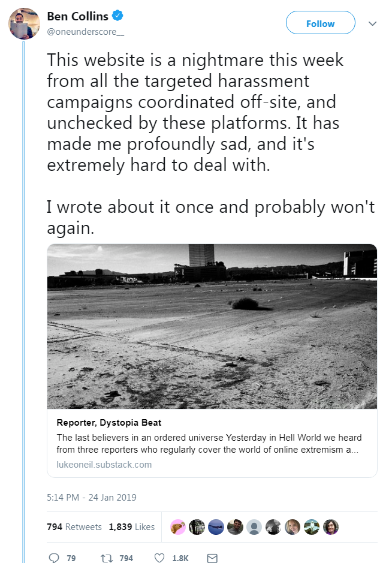
Task: View the 794 Retweets list
Action: tap(74, 527)
